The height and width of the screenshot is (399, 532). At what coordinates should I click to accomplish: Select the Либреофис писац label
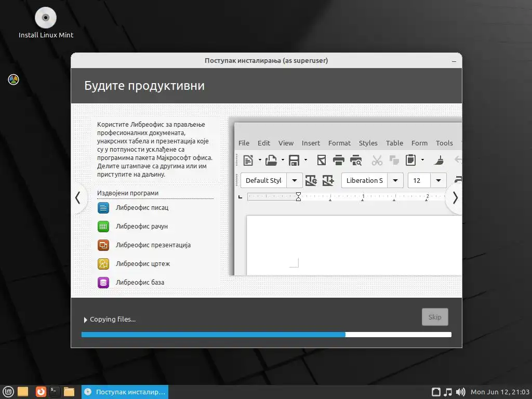click(142, 208)
